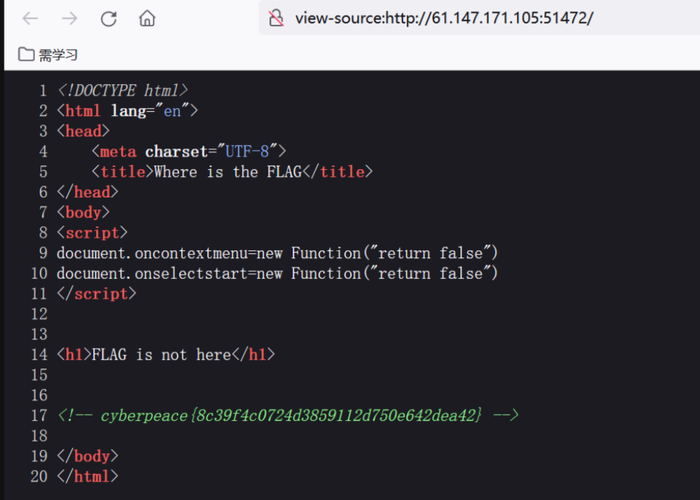The image size is (700, 500).
Task: Click the oncontextmenu script line
Action: point(277,253)
